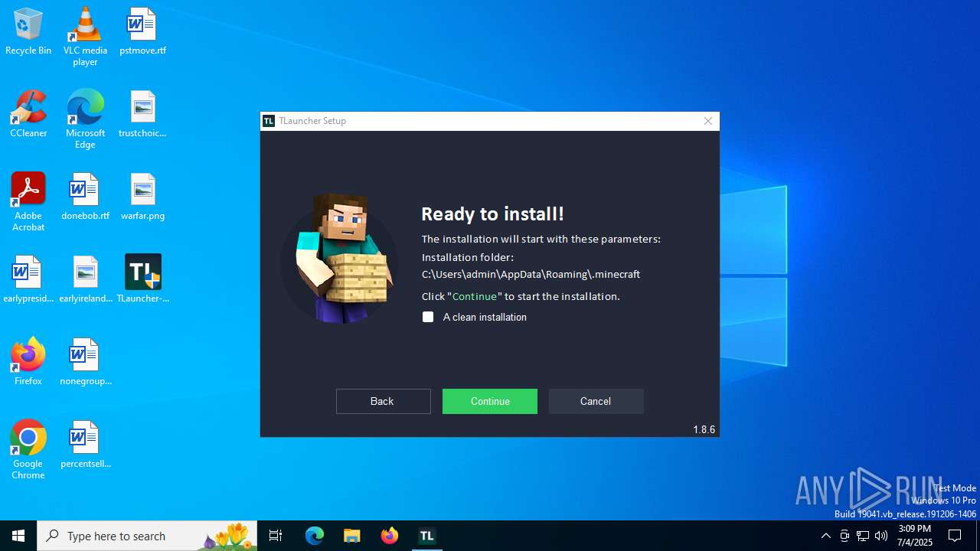Click the taskbar search box

(x=147, y=536)
